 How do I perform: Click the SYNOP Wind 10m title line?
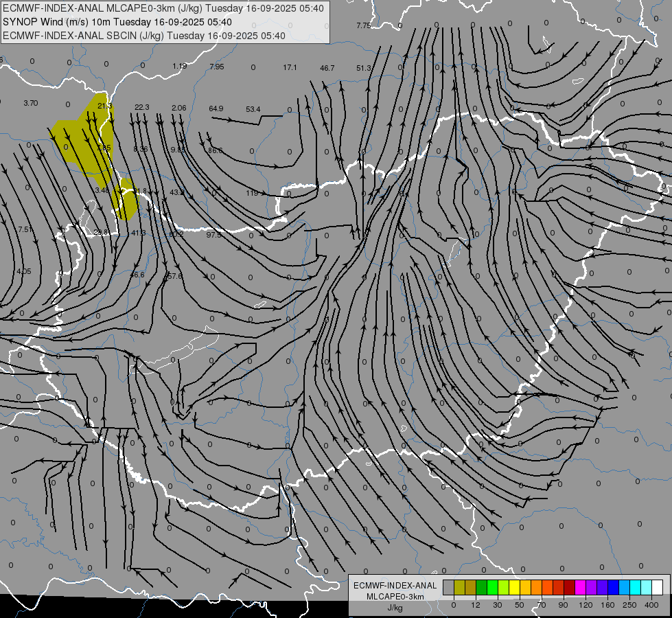click(117, 22)
